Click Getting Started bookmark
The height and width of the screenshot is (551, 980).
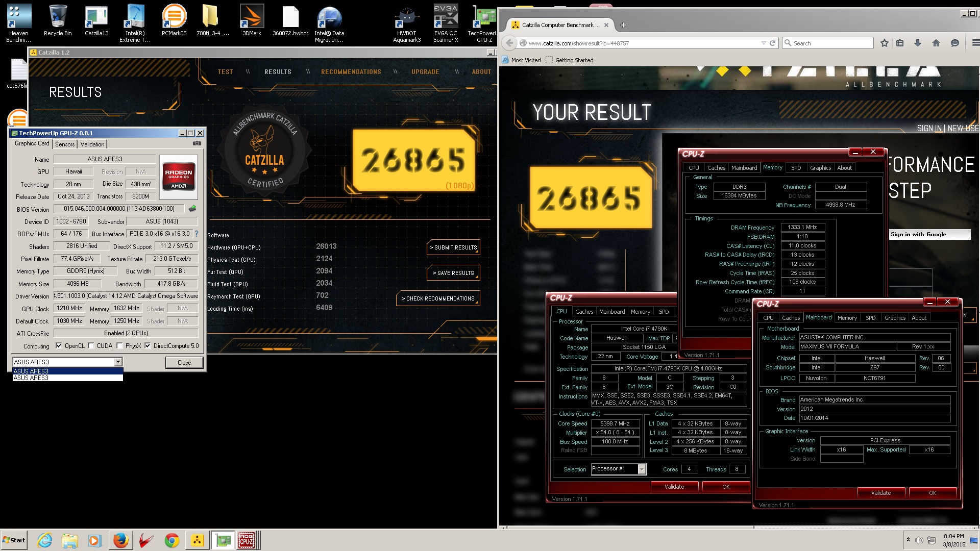point(570,60)
